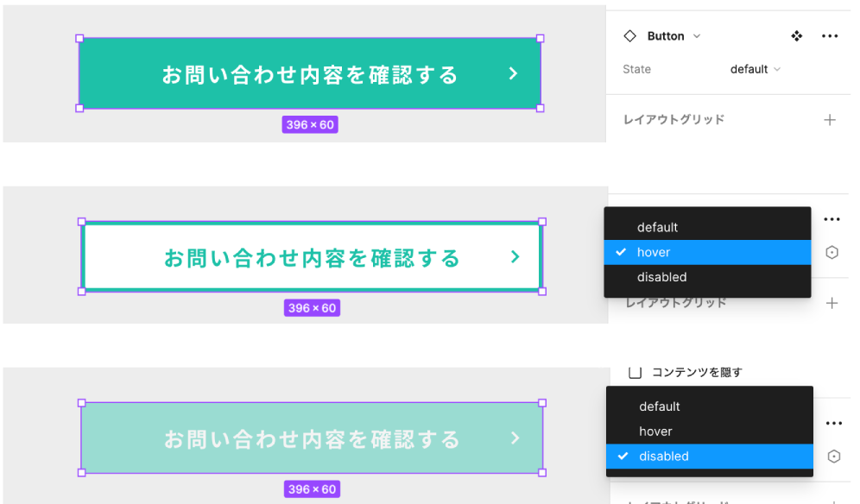Click the Button component diamond icon
Image resolution: width=860 pixels, height=504 pixels.
629,36
